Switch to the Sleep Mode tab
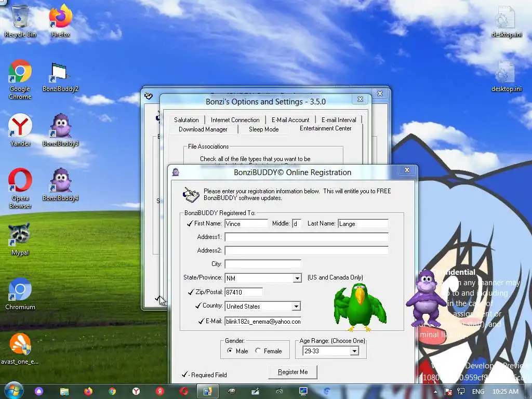The image size is (532, 399). click(x=263, y=129)
